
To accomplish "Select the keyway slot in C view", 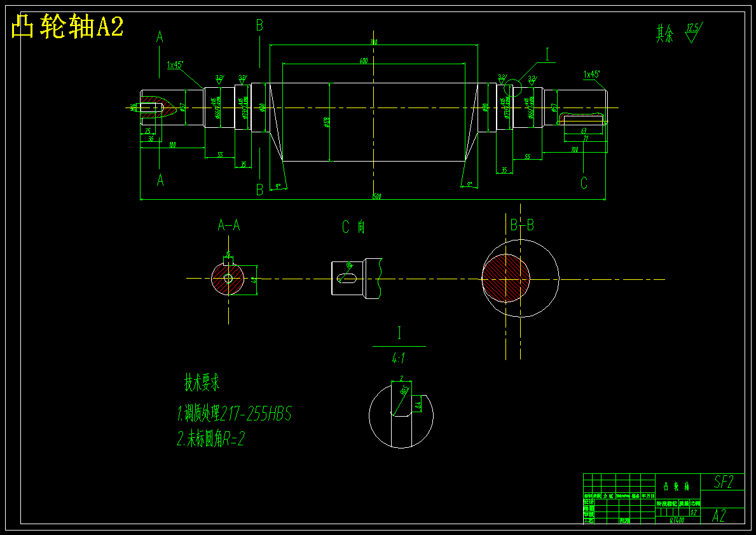I will click(x=347, y=277).
